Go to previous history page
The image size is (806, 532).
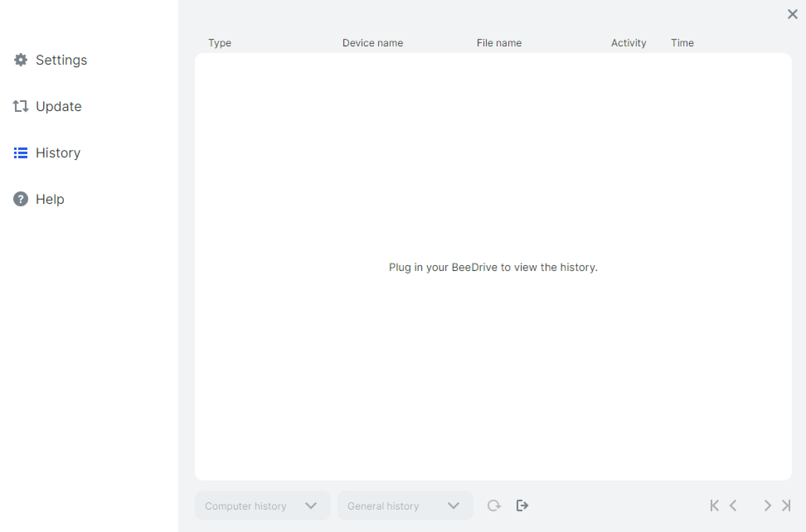pyautogui.click(x=733, y=505)
